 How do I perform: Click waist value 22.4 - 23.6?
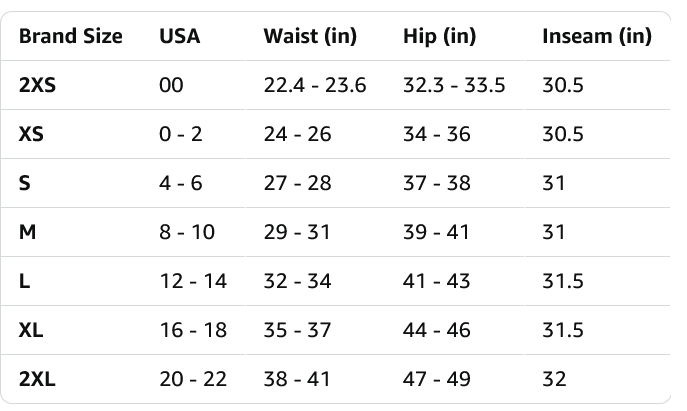(x=315, y=85)
